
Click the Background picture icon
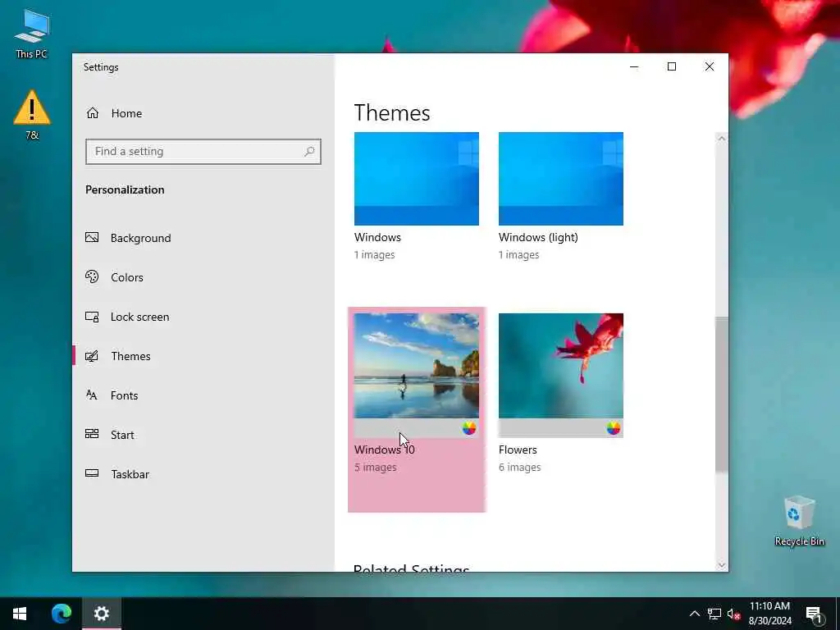coord(92,237)
